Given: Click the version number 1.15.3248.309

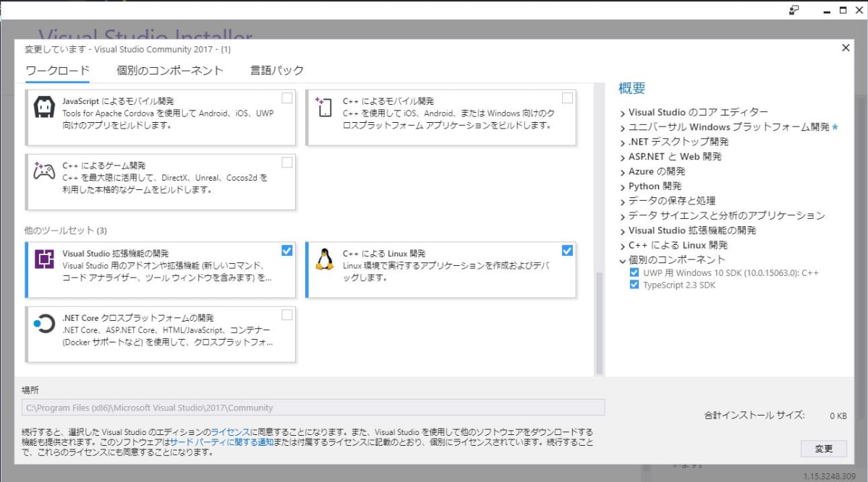Looking at the screenshot, I should [x=830, y=477].
